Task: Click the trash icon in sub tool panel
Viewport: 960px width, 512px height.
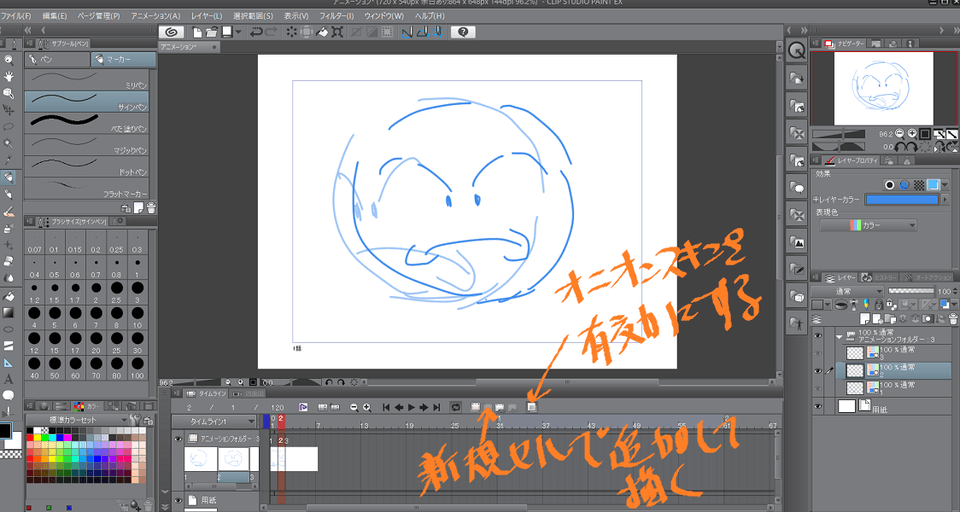Action: pos(150,207)
